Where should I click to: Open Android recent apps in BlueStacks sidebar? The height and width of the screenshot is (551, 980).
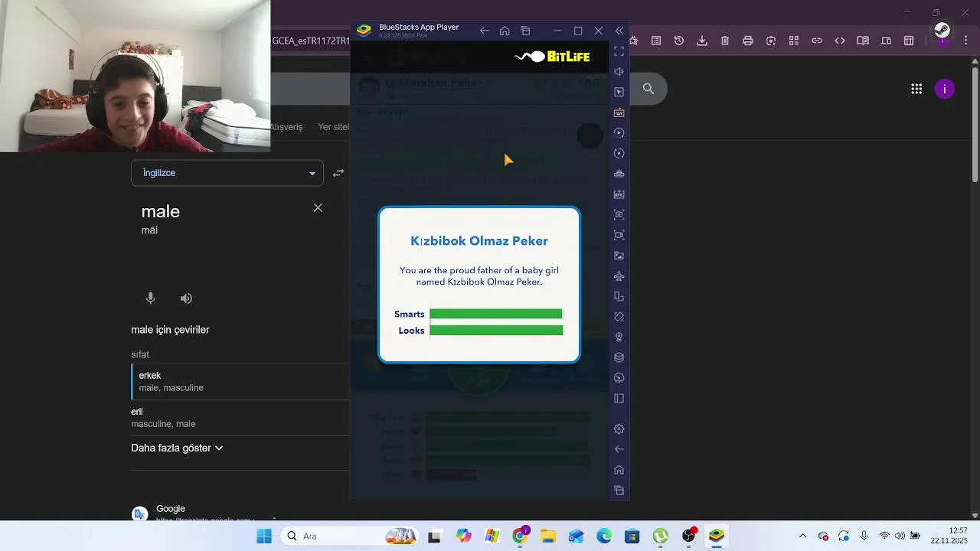click(619, 491)
